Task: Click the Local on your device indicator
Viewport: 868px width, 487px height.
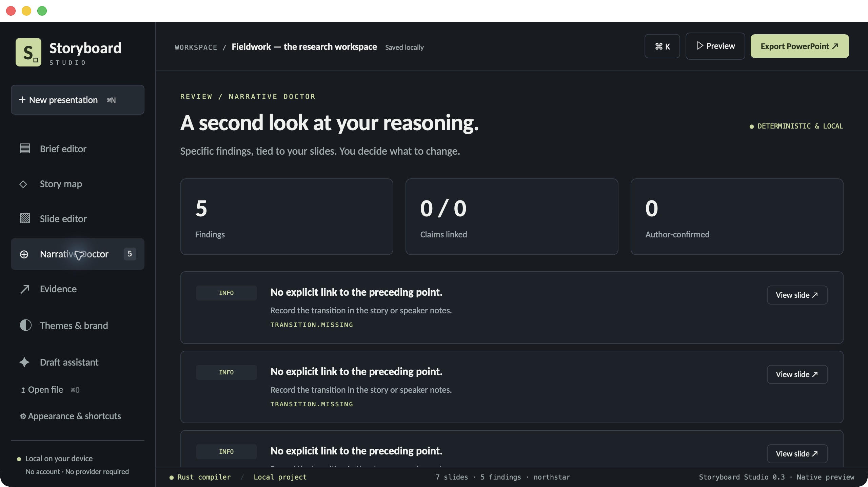Action: coord(55,459)
